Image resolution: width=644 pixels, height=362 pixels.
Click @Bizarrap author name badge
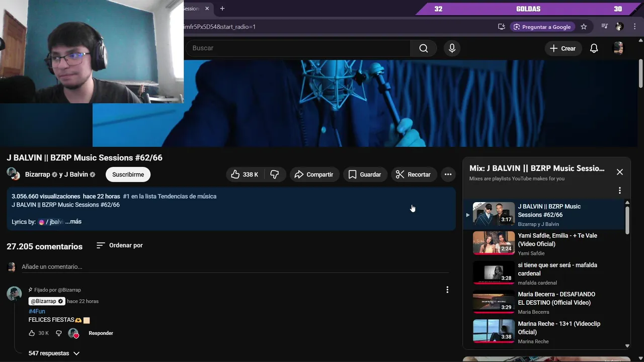click(x=47, y=301)
